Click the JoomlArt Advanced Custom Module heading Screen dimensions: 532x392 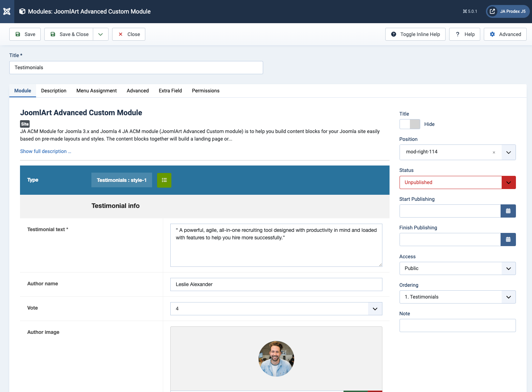click(81, 113)
